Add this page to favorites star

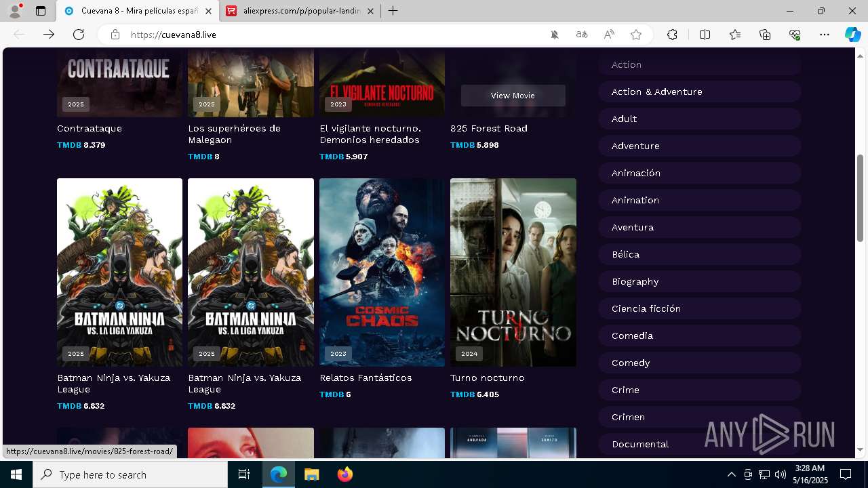coord(636,35)
